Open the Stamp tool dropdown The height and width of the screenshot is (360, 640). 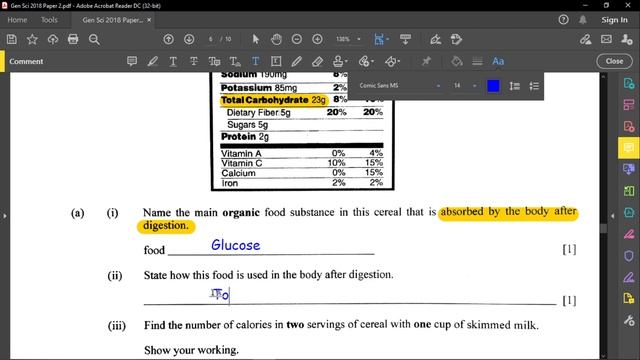[x=340, y=61]
